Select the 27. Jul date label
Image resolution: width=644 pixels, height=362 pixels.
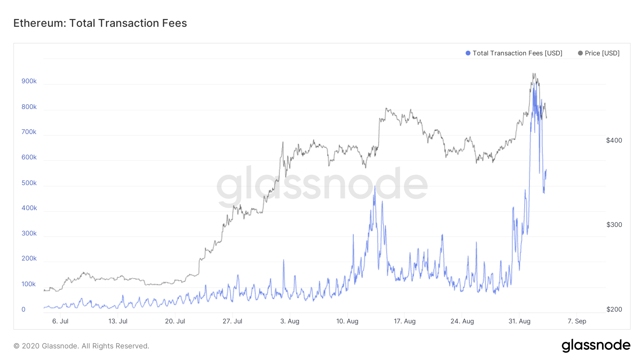coord(232,321)
